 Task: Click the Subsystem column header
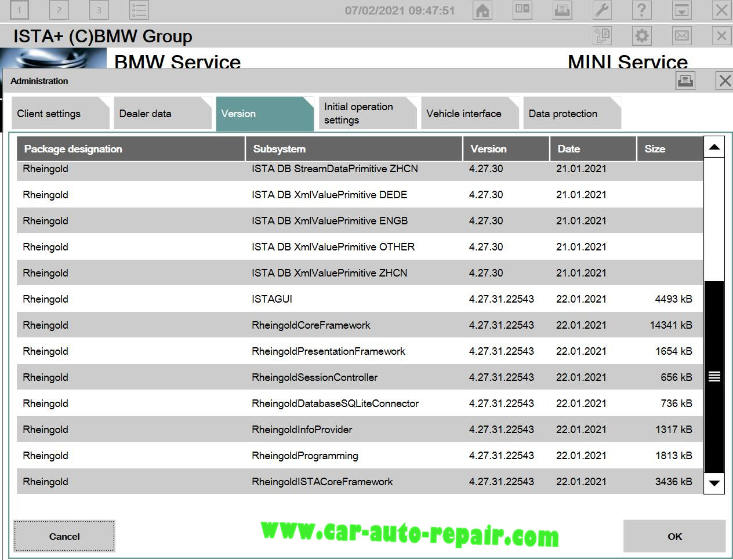354,149
